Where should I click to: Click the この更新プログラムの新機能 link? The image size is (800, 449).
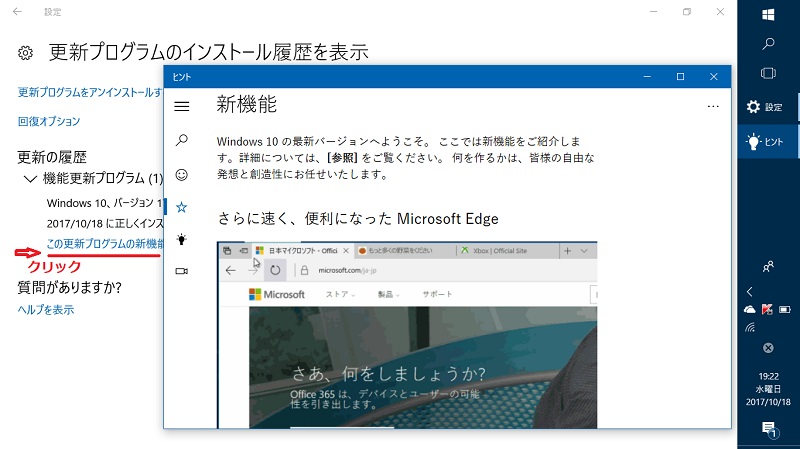point(105,244)
